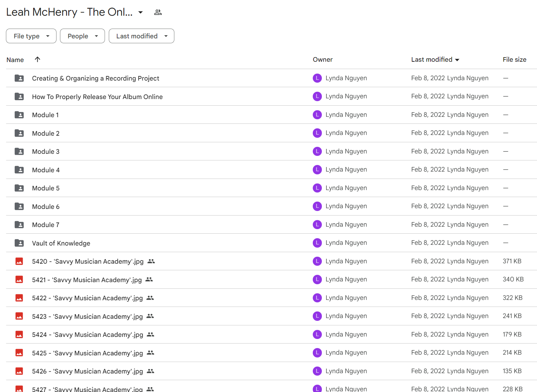Viewport: 537px width, 392px height.
Task: Click the shared icon next to file 5426
Action: tap(151, 371)
